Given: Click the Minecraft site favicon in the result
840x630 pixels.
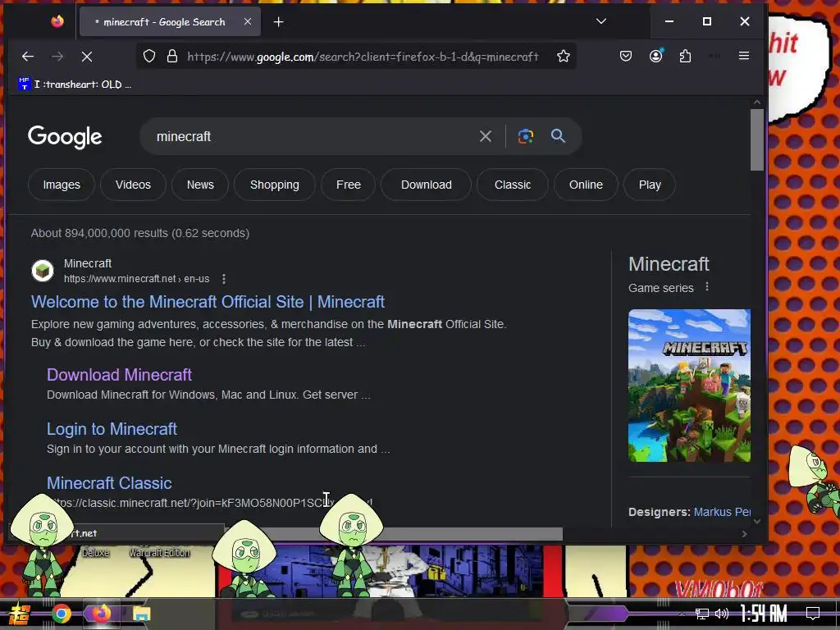Looking at the screenshot, I should tap(43, 271).
